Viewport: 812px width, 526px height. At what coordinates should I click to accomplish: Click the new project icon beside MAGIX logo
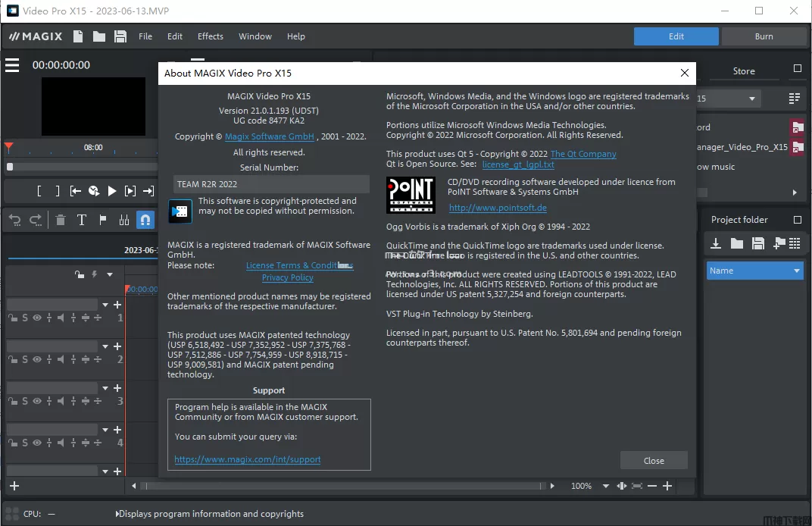pos(78,36)
